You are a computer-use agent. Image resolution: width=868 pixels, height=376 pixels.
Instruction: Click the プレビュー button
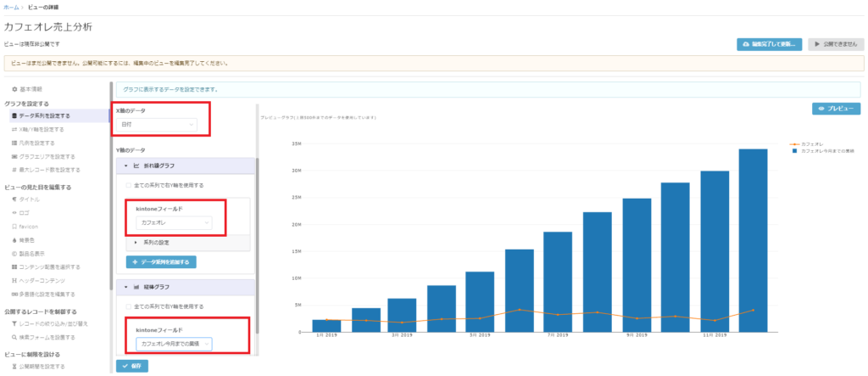(837, 109)
